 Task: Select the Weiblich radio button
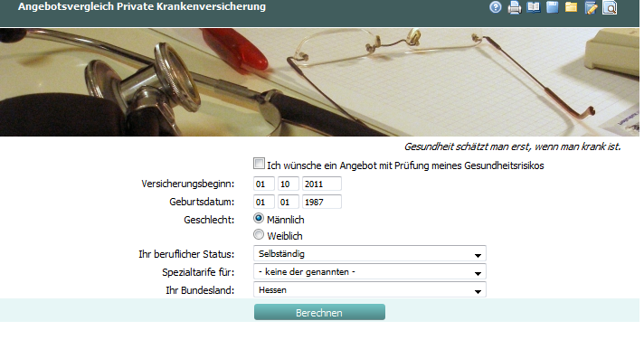click(x=259, y=234)
